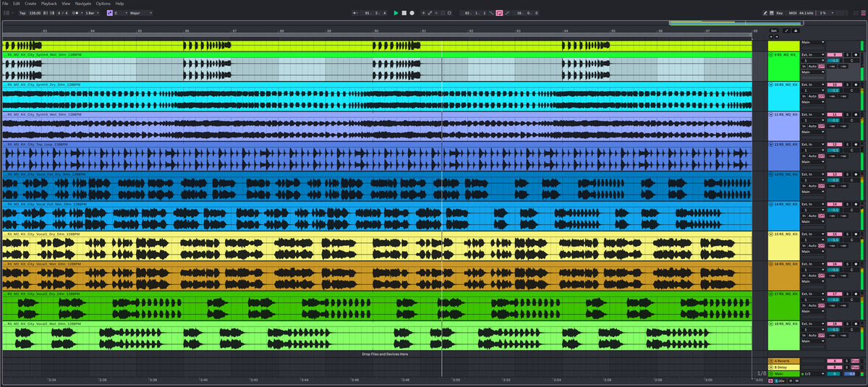Click track 18 pan control C

click(851, 329)
